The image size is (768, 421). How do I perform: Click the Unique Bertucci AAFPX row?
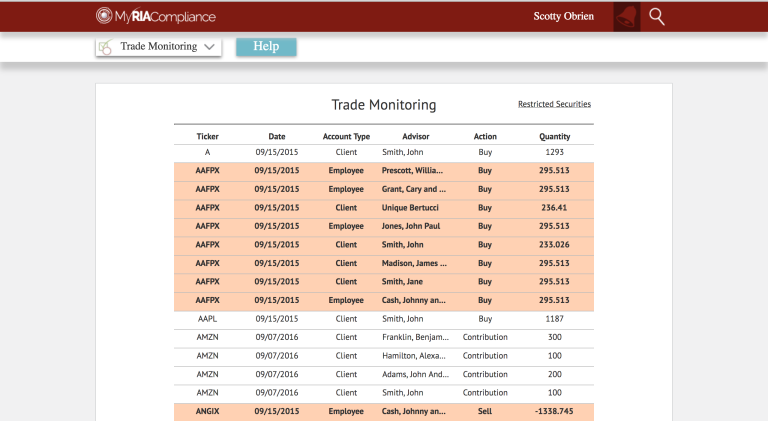tap(383, 208)
